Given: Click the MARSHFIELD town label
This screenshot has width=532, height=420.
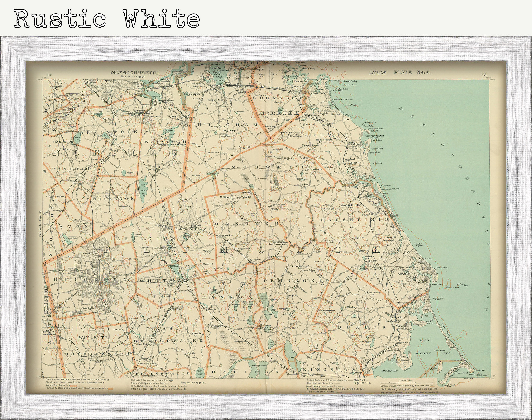Looking at the screenshot, I should pyautogui.click(x=354, y=220).
